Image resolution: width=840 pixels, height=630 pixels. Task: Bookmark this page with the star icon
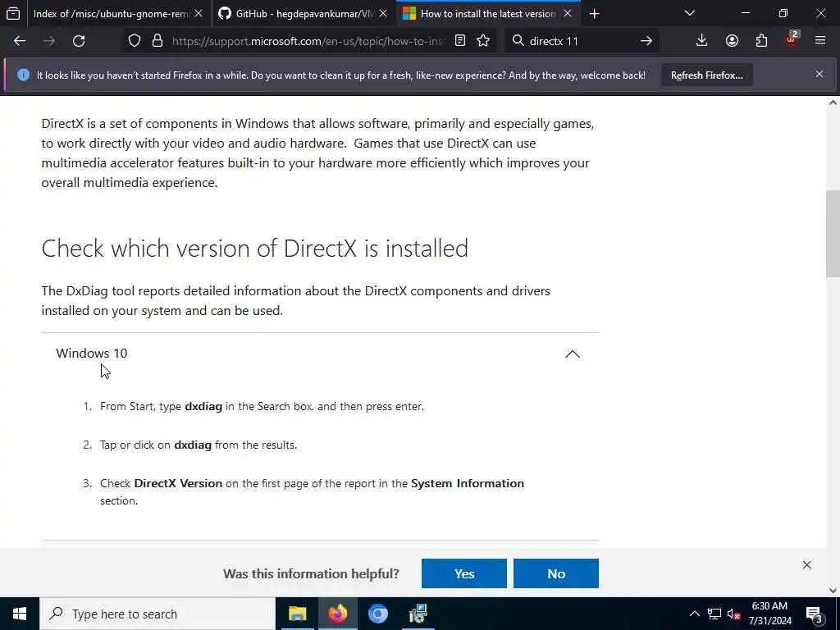[x=483, y=41]
